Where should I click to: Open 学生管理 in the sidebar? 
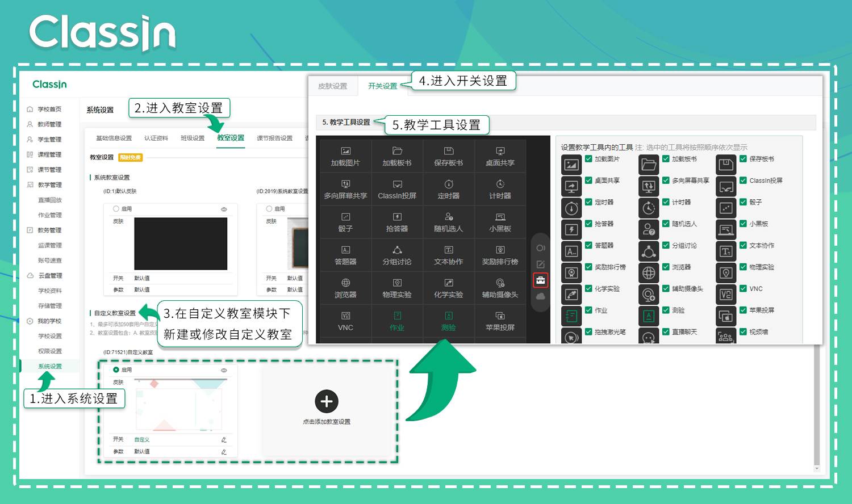tap(49, 139)
